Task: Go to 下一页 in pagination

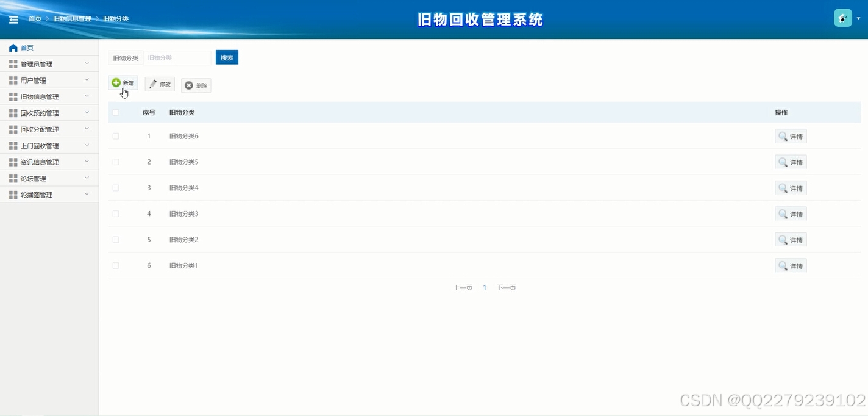Action: point(506,287)
